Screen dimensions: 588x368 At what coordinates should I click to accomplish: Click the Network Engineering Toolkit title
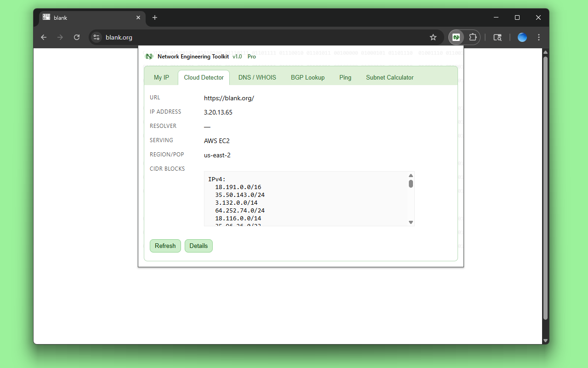click(193, 57)
